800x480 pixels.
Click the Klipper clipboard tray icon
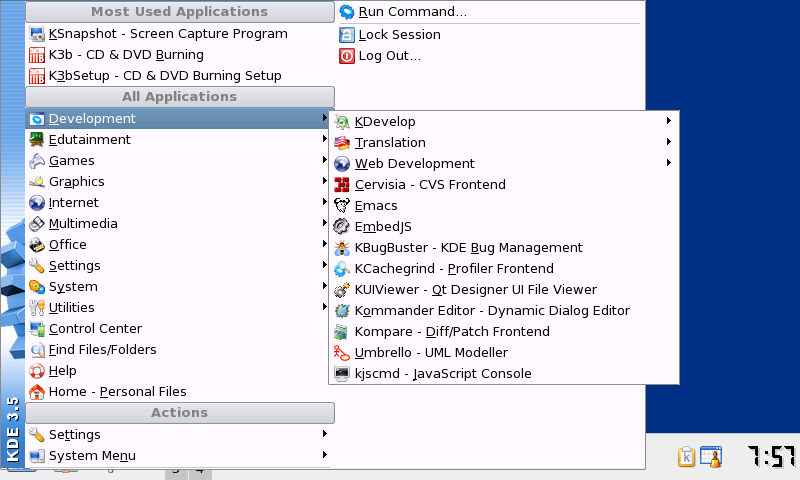[x=687, y=457]
